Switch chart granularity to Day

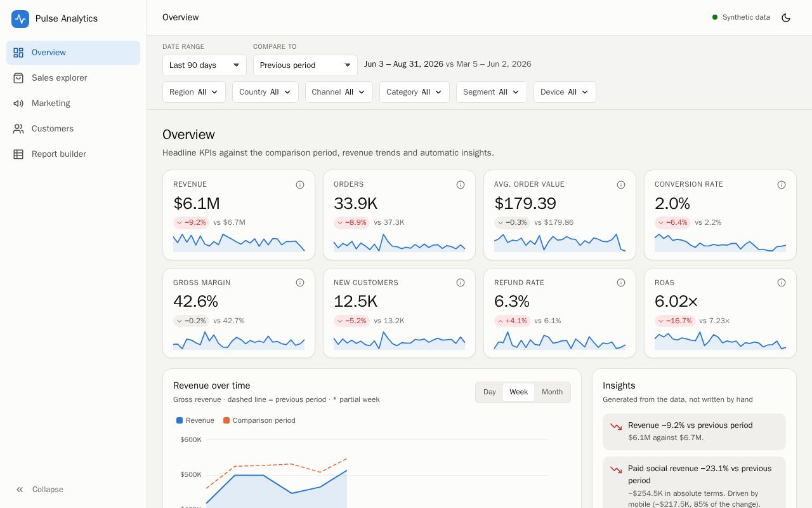(490, 392)
